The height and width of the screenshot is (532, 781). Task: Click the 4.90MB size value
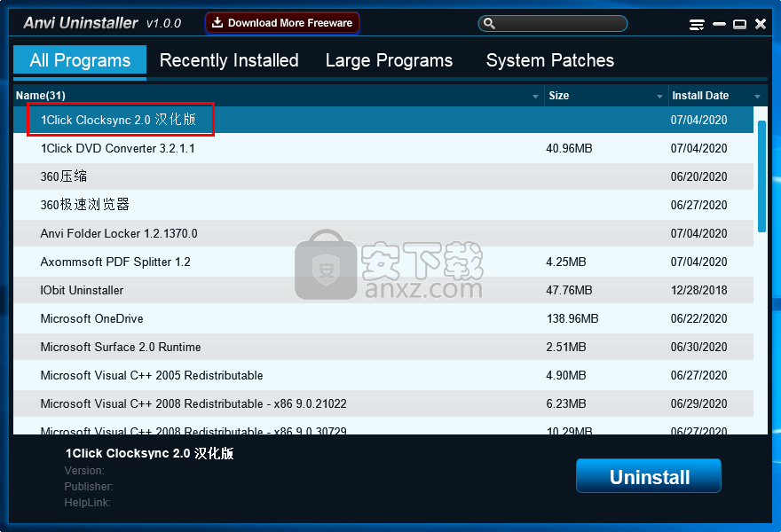pos(566,375)
